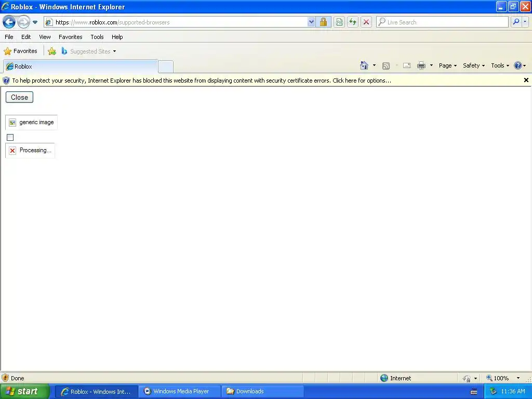Open a new blank tab
The width and height of the screenshot is (532, 399).
click(x=166, y=67)
